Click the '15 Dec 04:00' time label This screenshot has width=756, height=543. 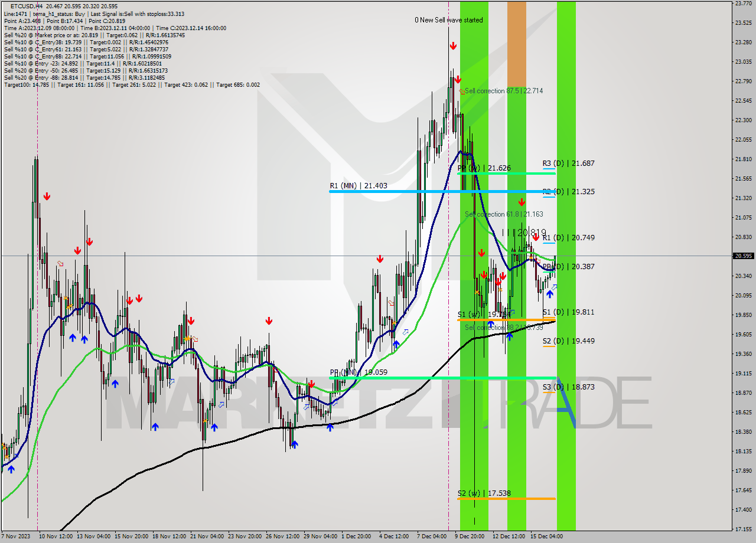[546, 537]
